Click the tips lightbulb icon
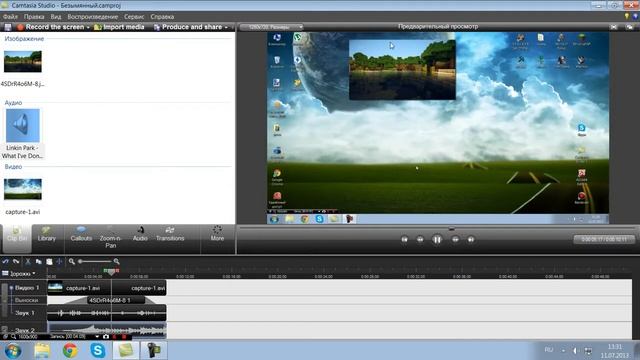 [x=627, y=16]
